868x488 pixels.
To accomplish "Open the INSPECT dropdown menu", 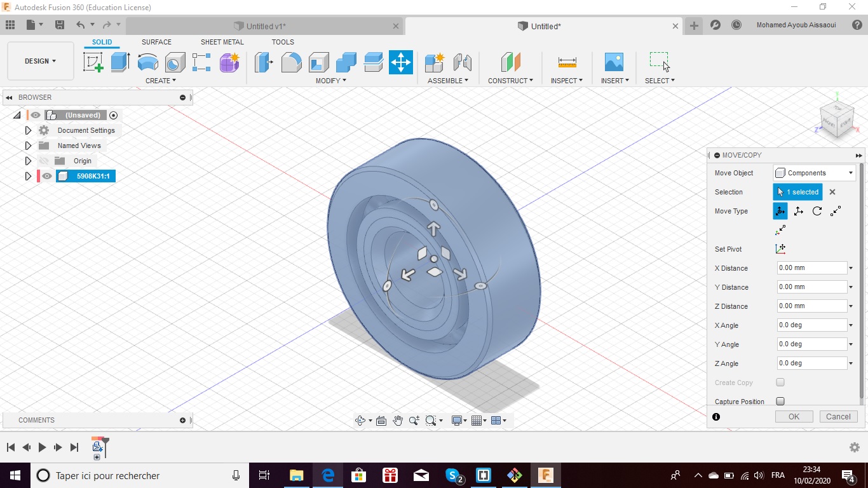I will click(567, 81).
